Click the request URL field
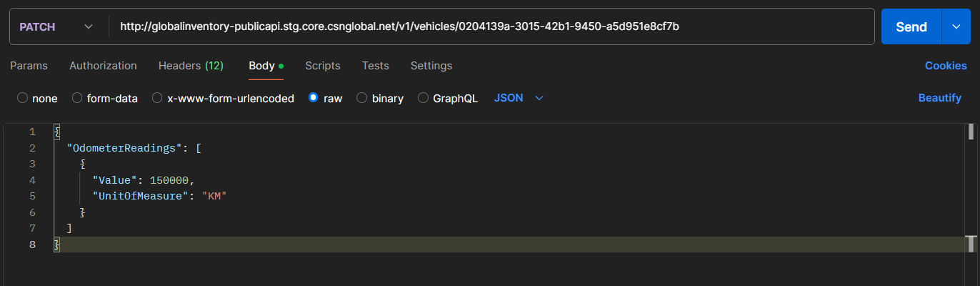 pos(491,26)
